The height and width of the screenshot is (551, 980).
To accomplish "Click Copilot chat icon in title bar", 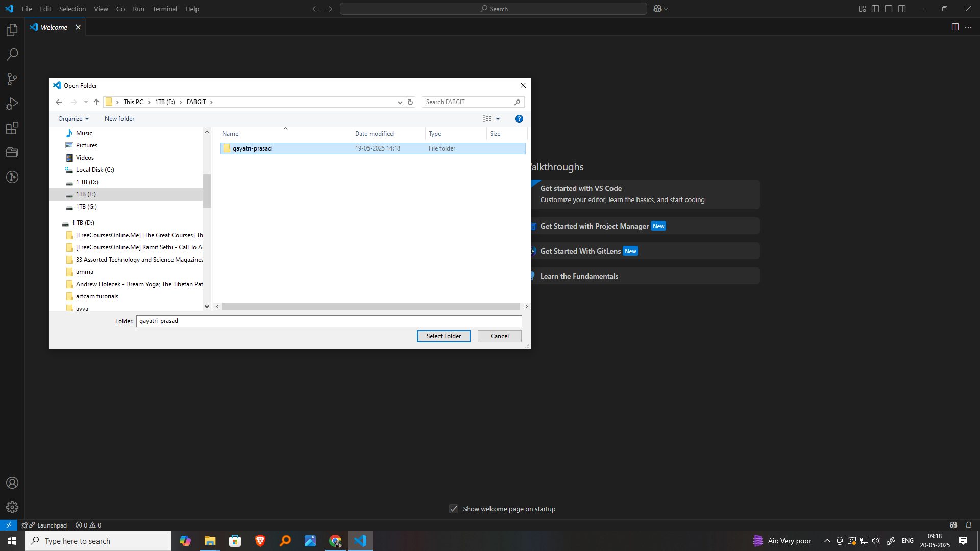I will click(x=657, y=9).
